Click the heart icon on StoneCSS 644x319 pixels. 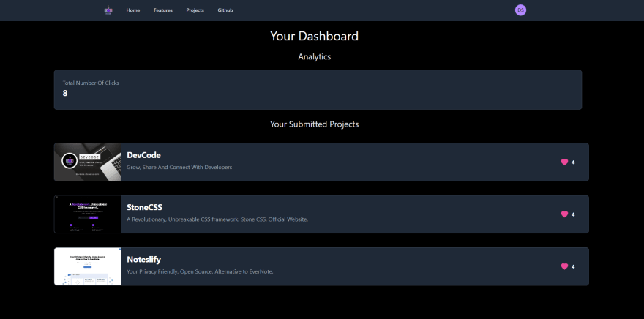(x=564, y=214)
